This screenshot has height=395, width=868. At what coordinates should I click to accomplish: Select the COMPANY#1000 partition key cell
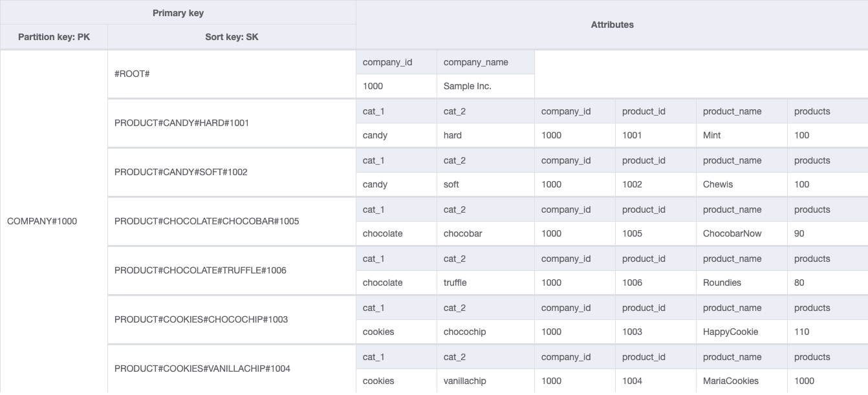point(54,222)
